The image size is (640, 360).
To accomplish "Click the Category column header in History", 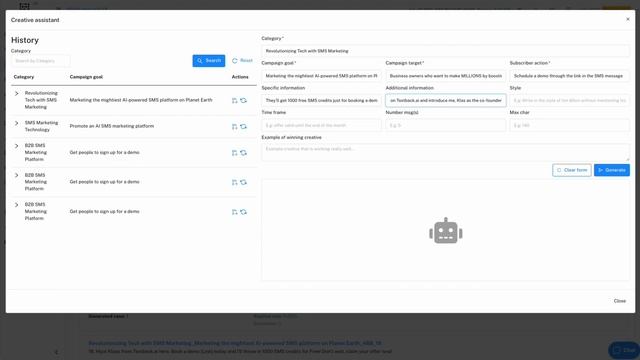I will pos(24,77).
